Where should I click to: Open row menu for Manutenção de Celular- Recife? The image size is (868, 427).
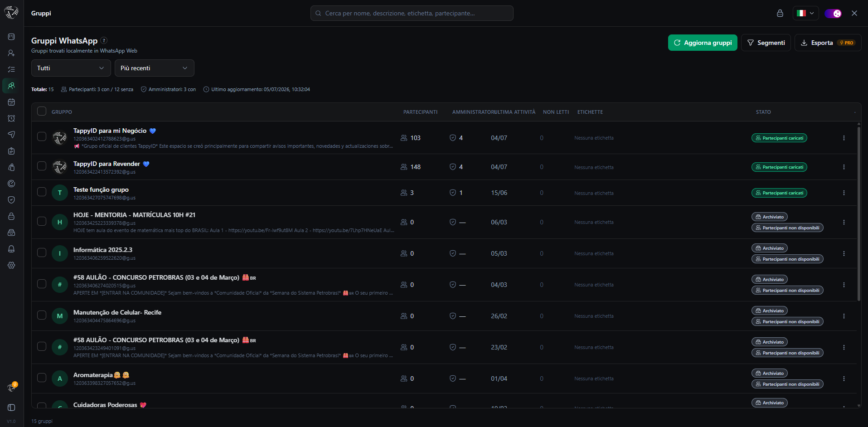pyautogui.click(x=844, y=316)
